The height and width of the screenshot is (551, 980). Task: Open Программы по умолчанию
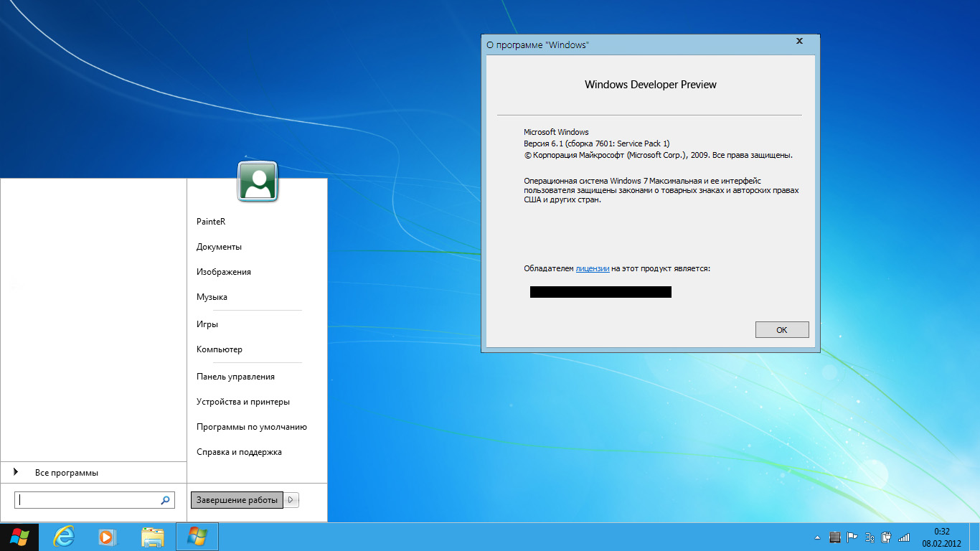click(x=252, y=427)
